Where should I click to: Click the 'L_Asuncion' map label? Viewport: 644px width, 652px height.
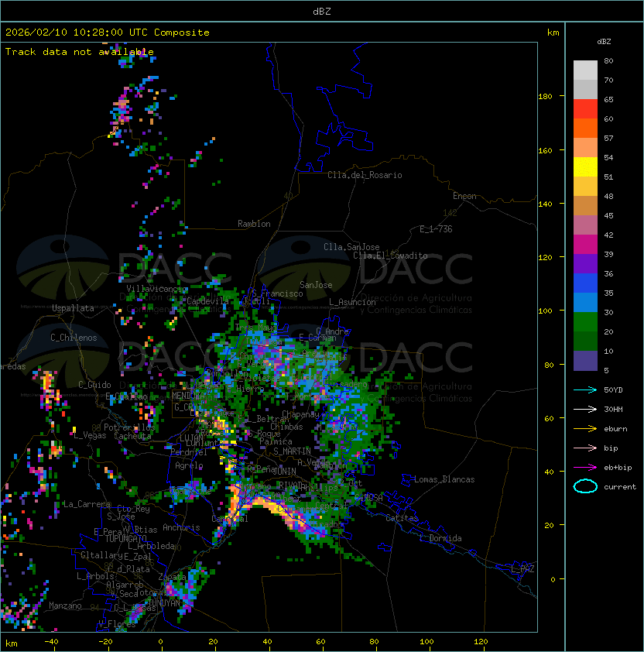tap(352, 302)
